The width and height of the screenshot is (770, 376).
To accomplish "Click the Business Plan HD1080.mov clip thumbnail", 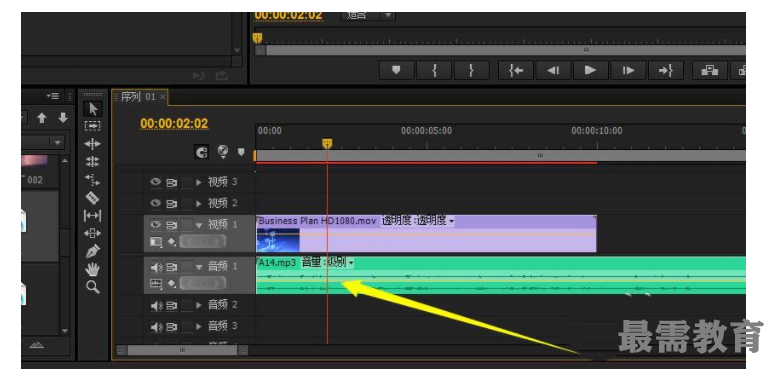I will [x=278, y=240].
